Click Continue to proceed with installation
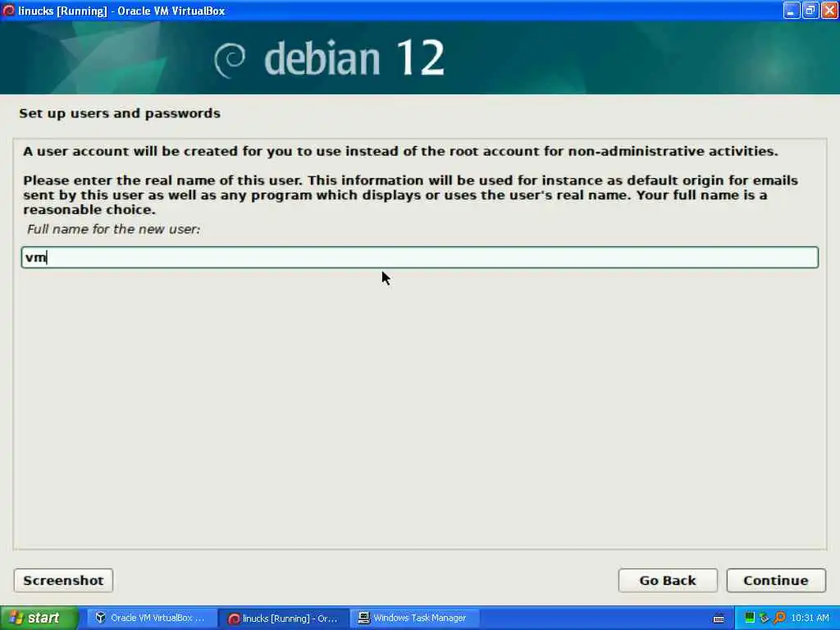This screenshot has width=840, height=630. pos(775,581)
